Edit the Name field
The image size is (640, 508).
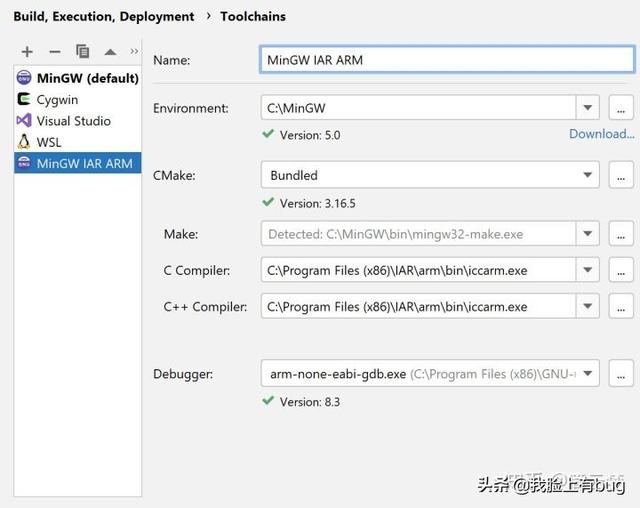[447, 60]
